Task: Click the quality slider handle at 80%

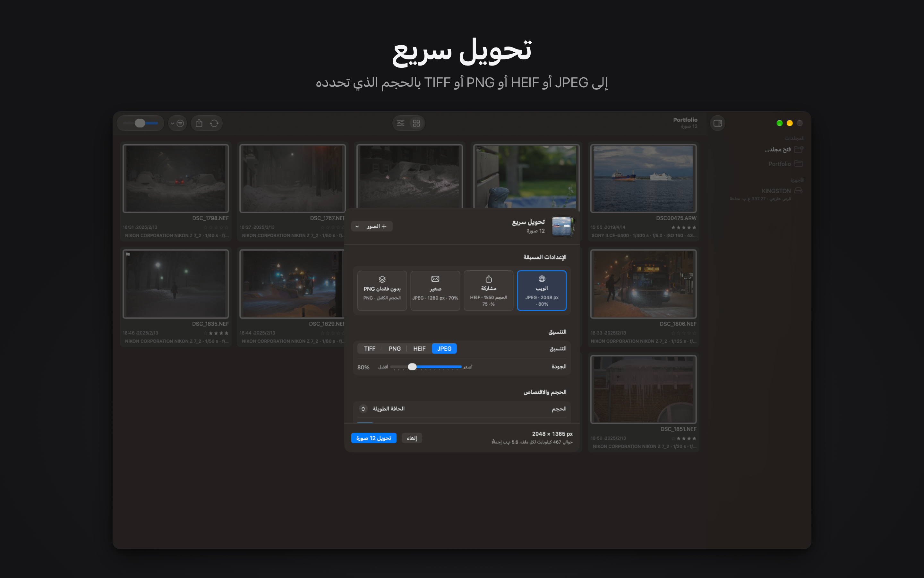Action: pos(412,367)
